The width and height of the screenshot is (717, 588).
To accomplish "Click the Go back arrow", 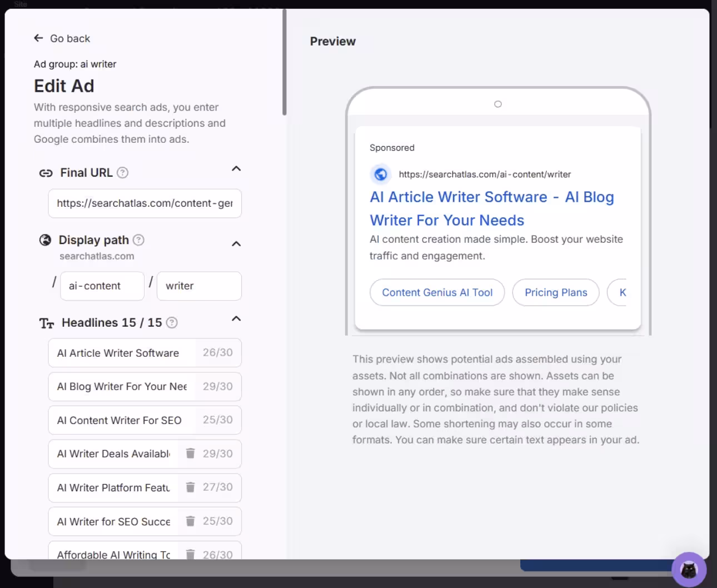I will coord(38,38).
